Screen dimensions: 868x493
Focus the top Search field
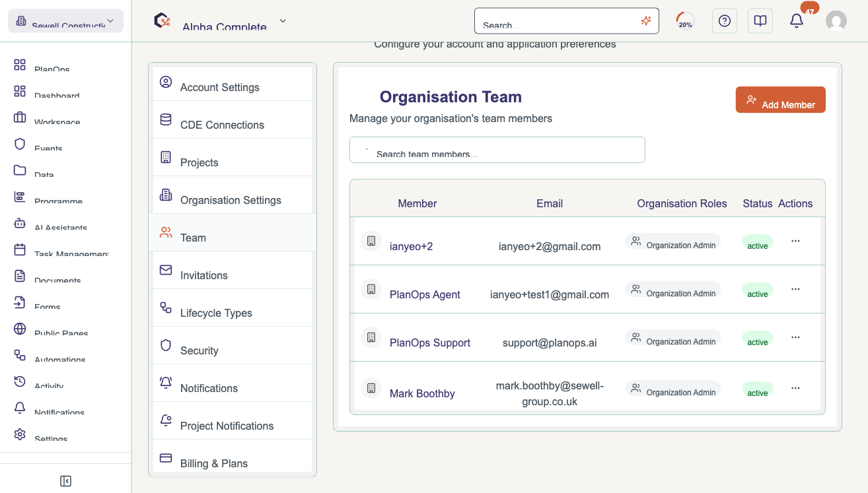[x=567, y=21]
